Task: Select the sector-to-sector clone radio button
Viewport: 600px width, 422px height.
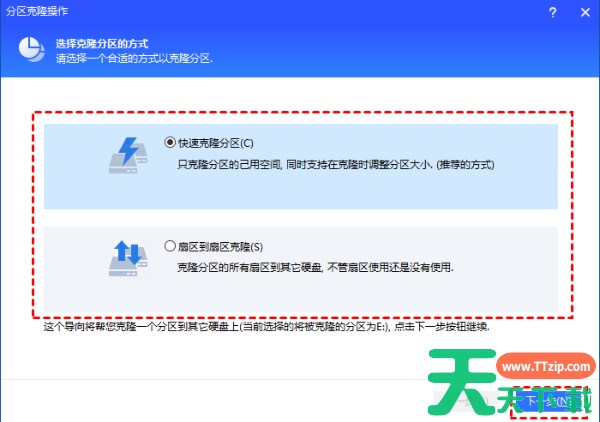Action: pyautogui.click(x=170, y=246)
